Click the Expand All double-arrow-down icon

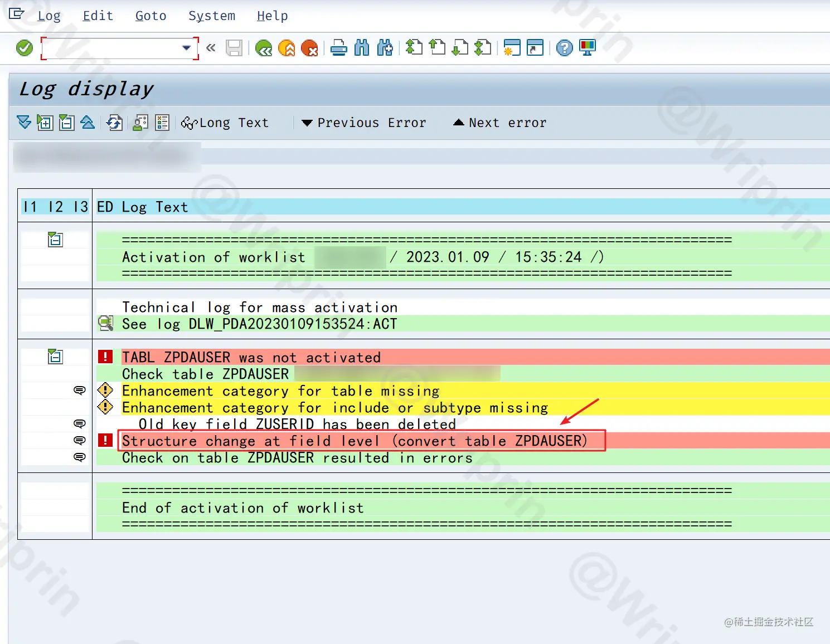pyautogui.click(x=24, y=122)
